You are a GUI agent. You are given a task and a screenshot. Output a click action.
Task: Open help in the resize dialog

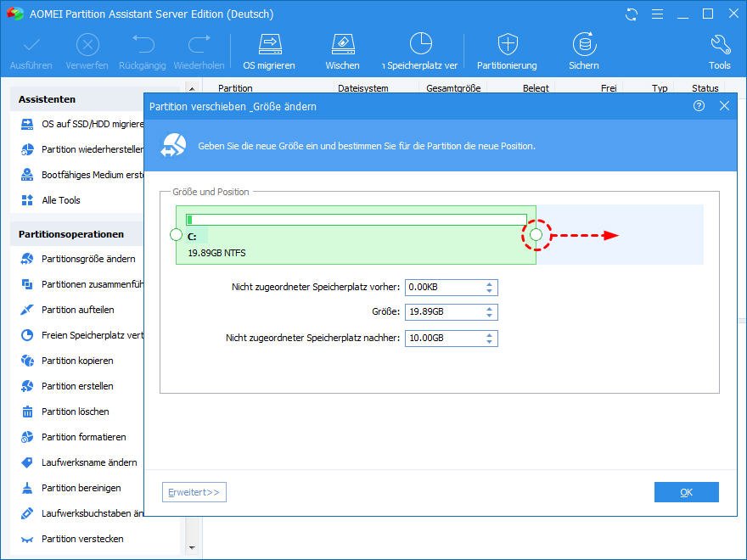pyautogui.click(x=699, y=106)
